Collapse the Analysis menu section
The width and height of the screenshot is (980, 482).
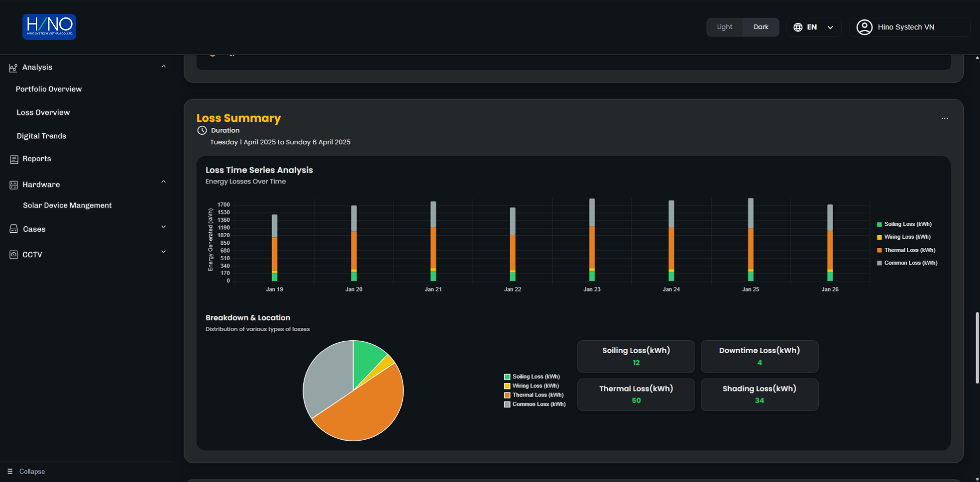coord(163,67)
